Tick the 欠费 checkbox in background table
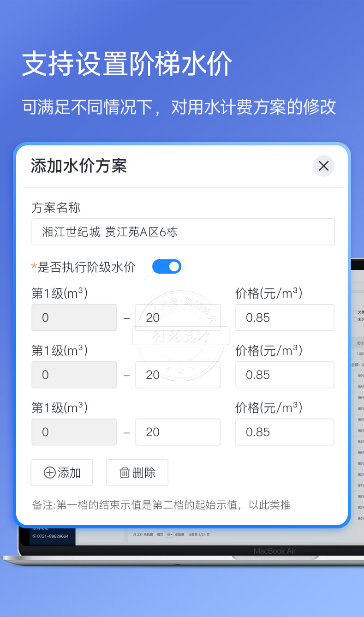The width and height of the screenshot is (364, 617). click(x=354, y=312)
